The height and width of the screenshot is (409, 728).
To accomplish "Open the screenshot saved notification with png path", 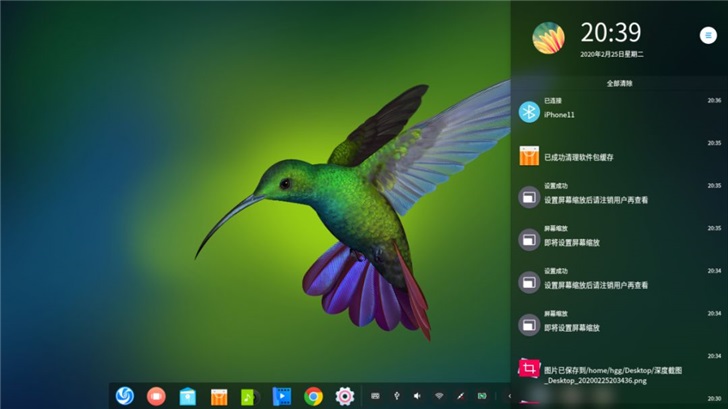I will (619, 370).
